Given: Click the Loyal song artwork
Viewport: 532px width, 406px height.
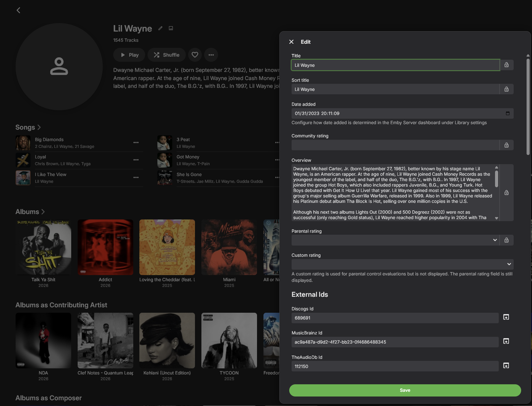Looking at the screenshot, I should point(23,160).
